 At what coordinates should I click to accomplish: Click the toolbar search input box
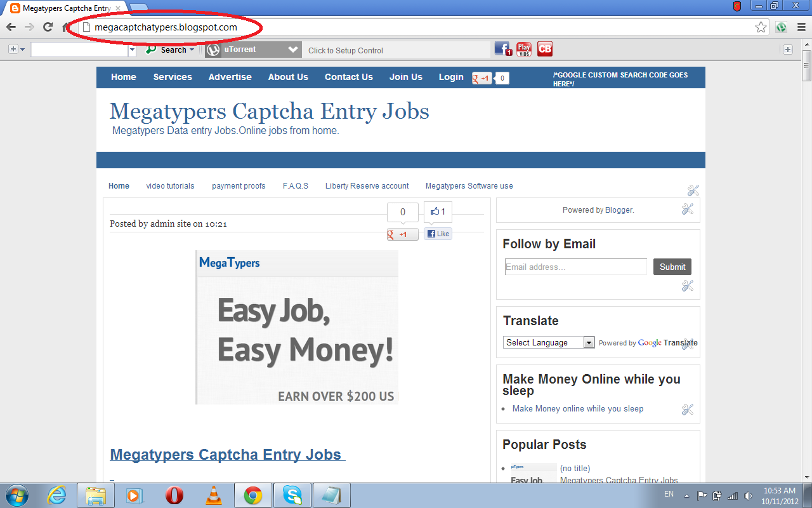pyautogui.click(x=79, y=50)
